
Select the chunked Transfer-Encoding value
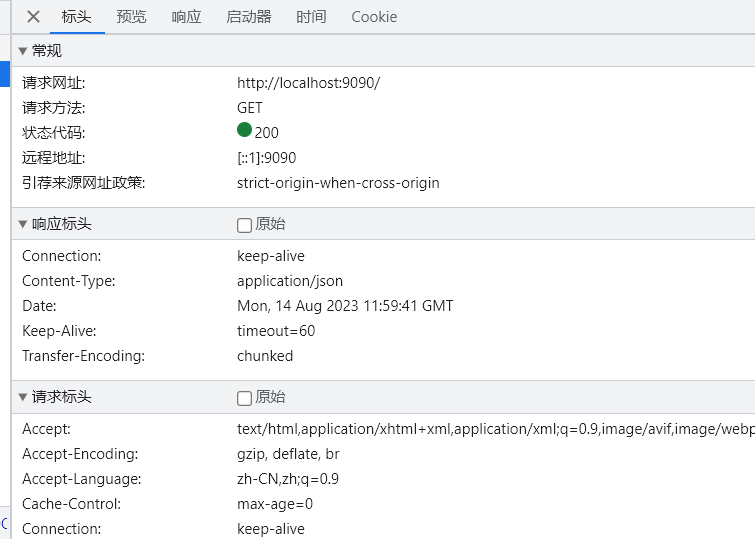coord(265,356)
